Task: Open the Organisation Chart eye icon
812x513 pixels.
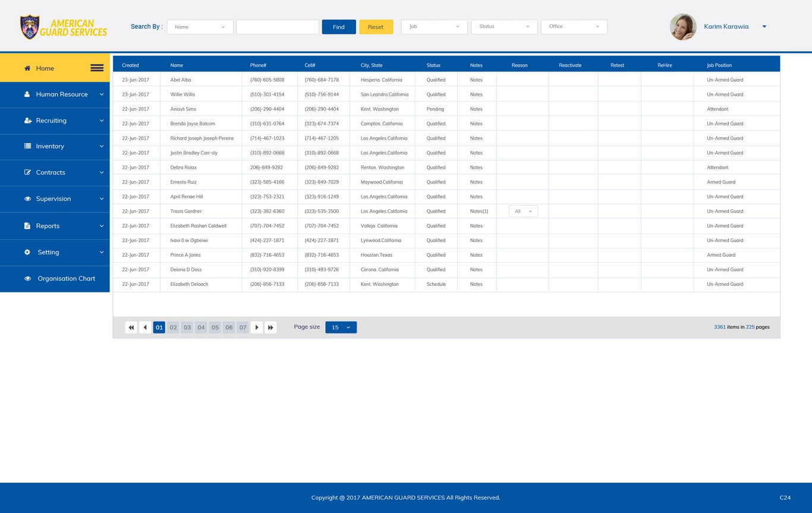Action: tap(27, 279)
